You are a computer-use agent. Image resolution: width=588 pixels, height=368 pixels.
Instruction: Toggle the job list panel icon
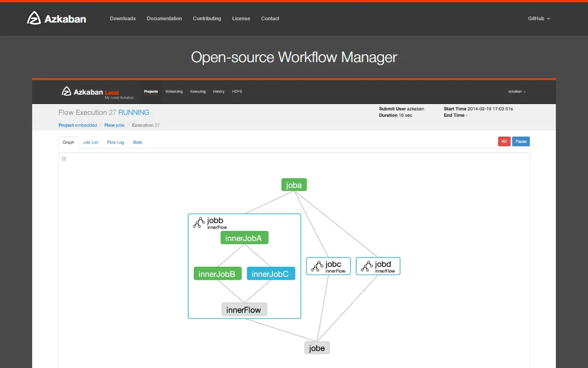pyautogui.click(x=64, y=159)
